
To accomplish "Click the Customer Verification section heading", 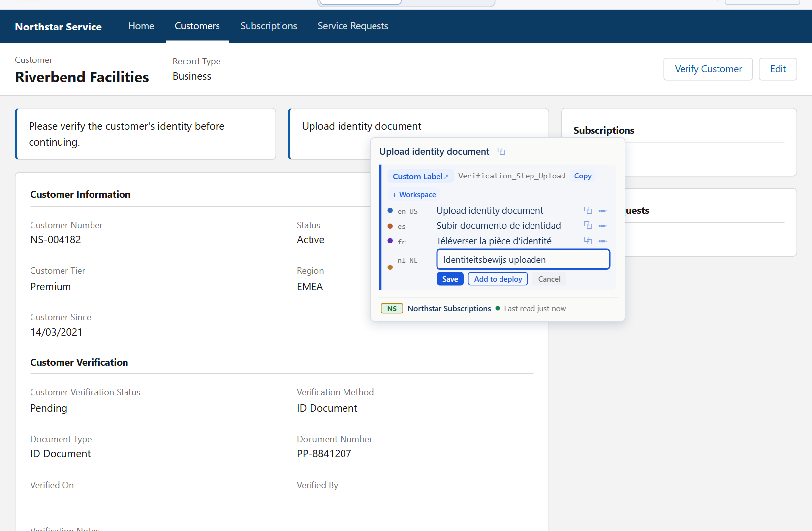I will [79, 362].
